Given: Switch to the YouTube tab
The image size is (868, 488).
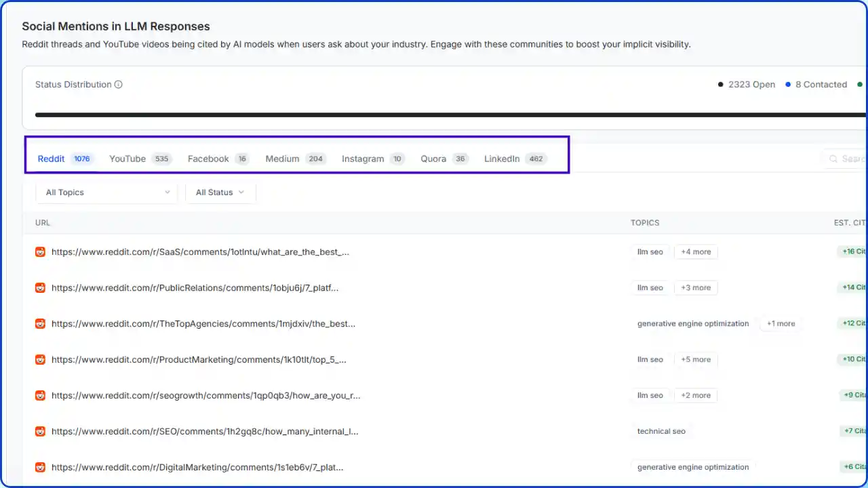Looking at the screenshot, I should (140, 159).
